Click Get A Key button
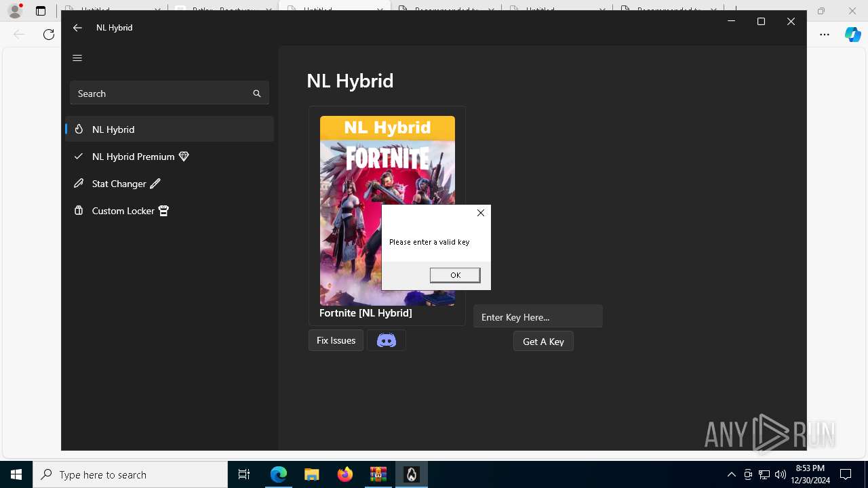The width and height of the screenshot is (868, 488). click(x=543, y=342)
